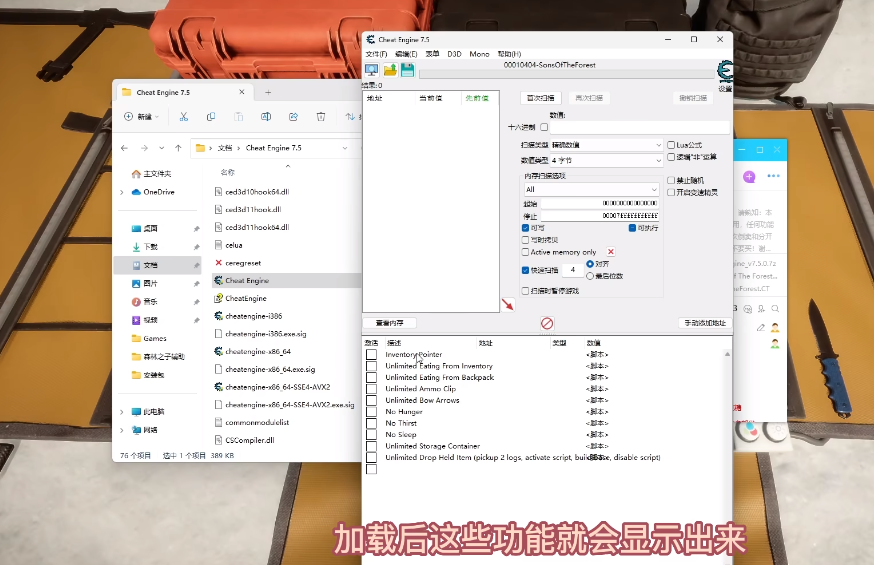
Task: Open 音乐 Music in Explorer sidebar
Action: [150, 301]
